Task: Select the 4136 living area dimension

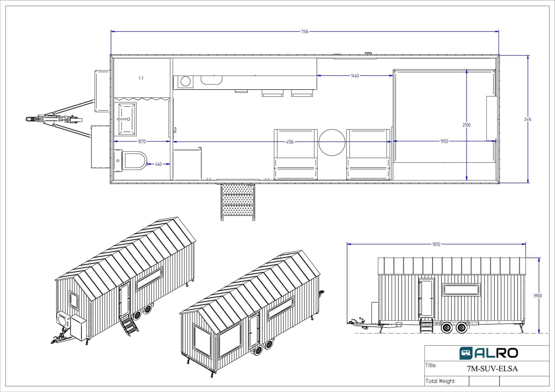Action: tap(290, 142)
